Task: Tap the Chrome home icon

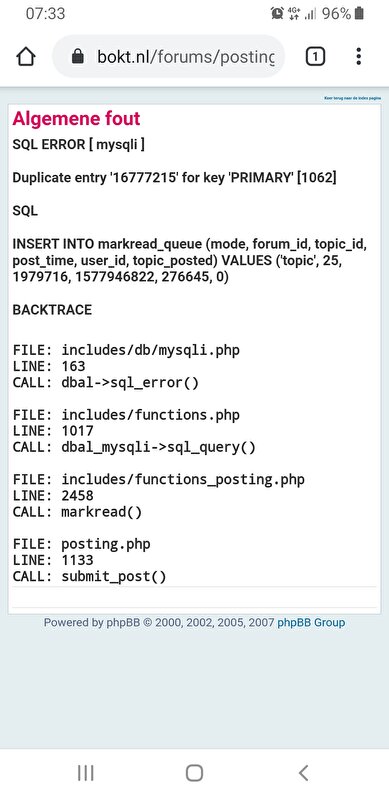Action: 27,57
